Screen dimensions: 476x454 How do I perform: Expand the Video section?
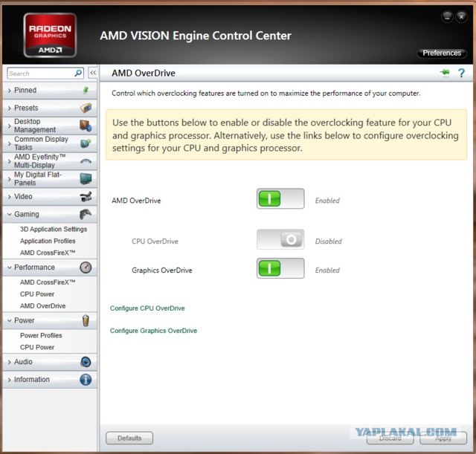coord(50,196)
